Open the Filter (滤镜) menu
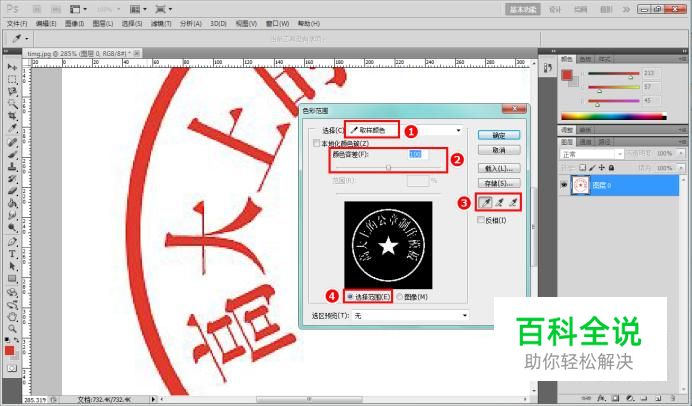This screenshot has height=406, width=692. pos(161,23)
